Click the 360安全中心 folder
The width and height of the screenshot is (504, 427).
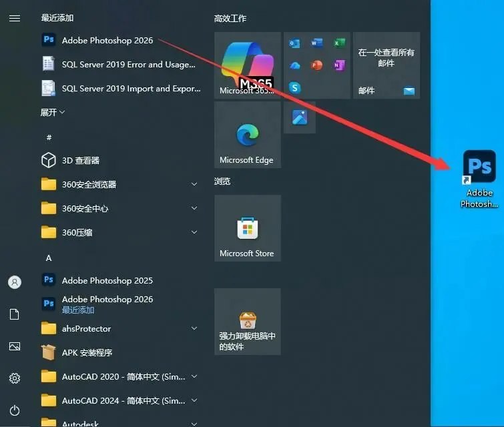[75, 209]
